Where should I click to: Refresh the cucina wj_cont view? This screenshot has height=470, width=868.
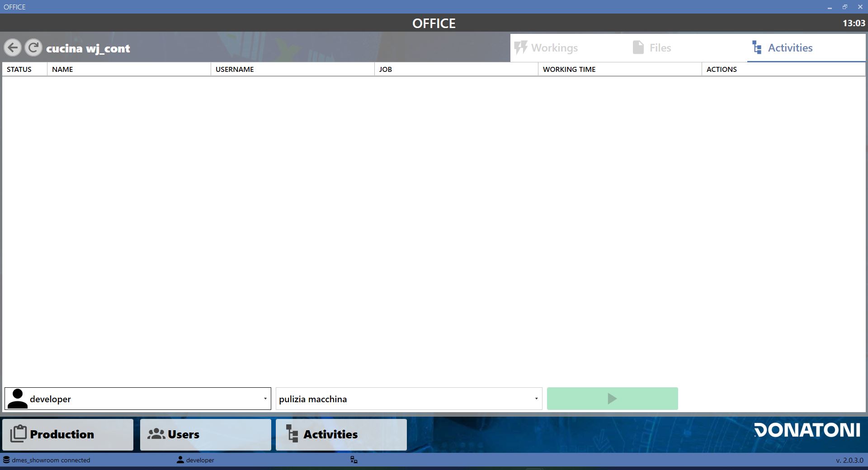pos(33,47)
